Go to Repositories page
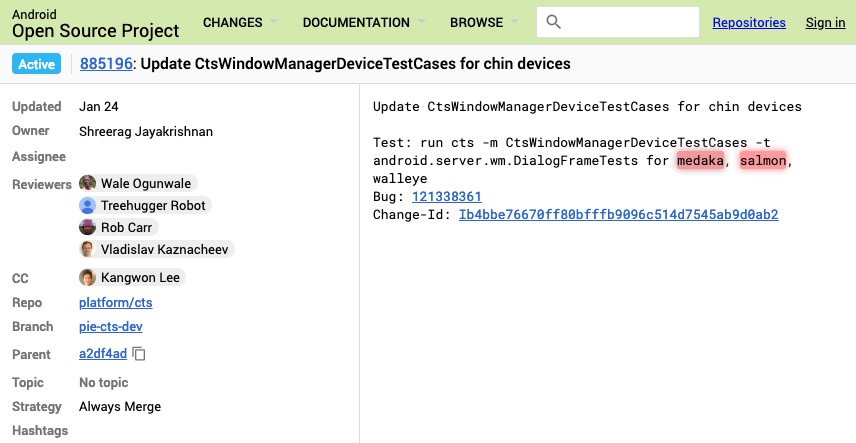Image resolution: width=856 pixels, height=443 pixels. click(749, 22)
